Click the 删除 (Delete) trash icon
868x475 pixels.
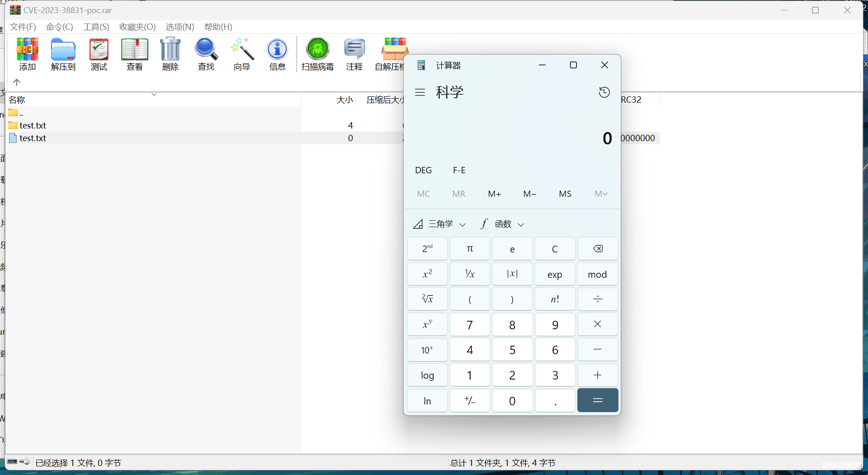point(170,54)
